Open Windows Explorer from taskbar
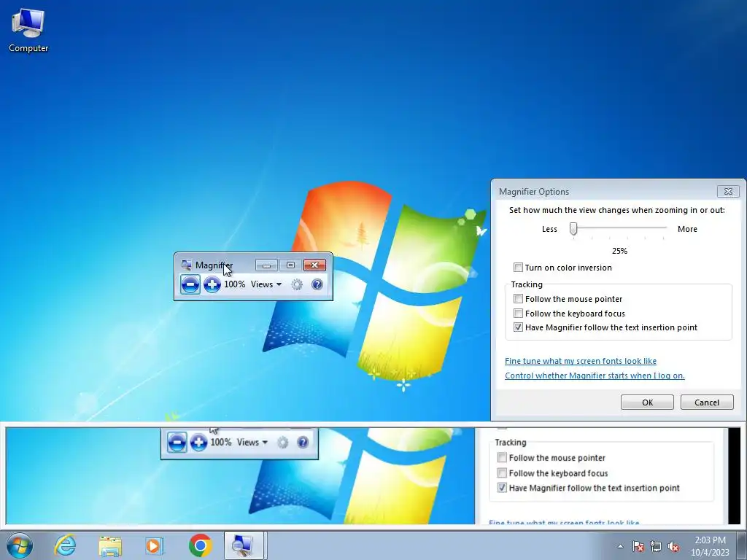The image size is (747, 560). [x=110, y=545]
